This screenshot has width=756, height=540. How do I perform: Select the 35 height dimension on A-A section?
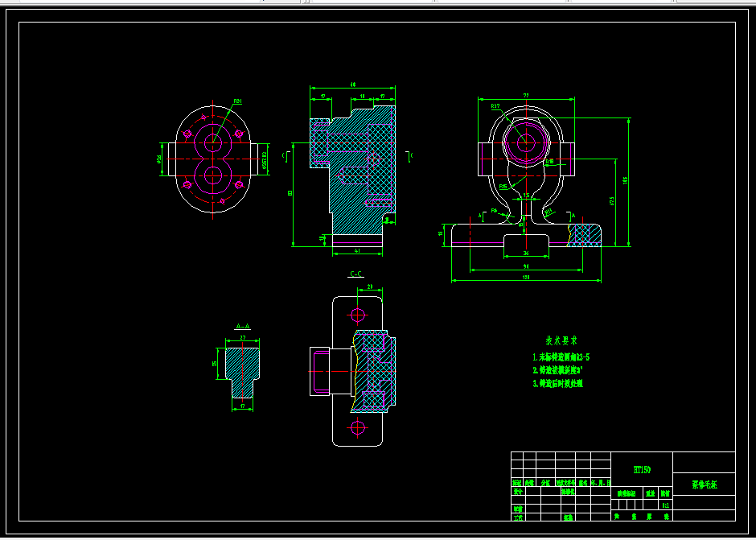tap(215, 364)
